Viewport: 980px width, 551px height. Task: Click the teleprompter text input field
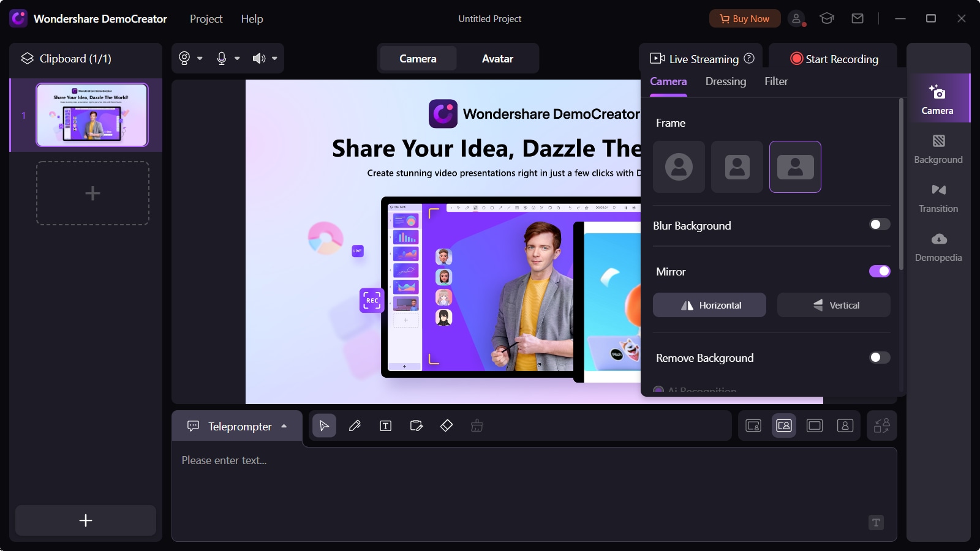[x=534, y=494]
